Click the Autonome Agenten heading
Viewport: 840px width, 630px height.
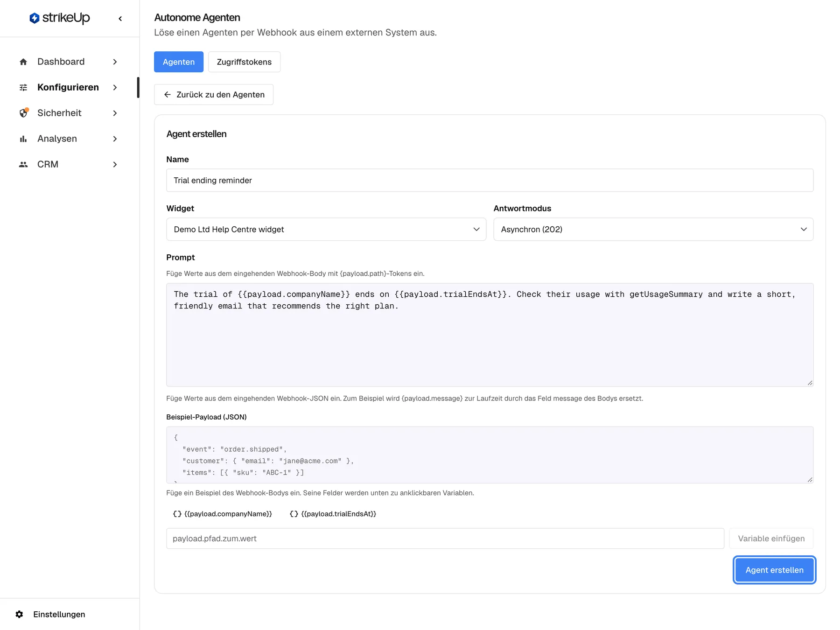click(x=197, y=18)
